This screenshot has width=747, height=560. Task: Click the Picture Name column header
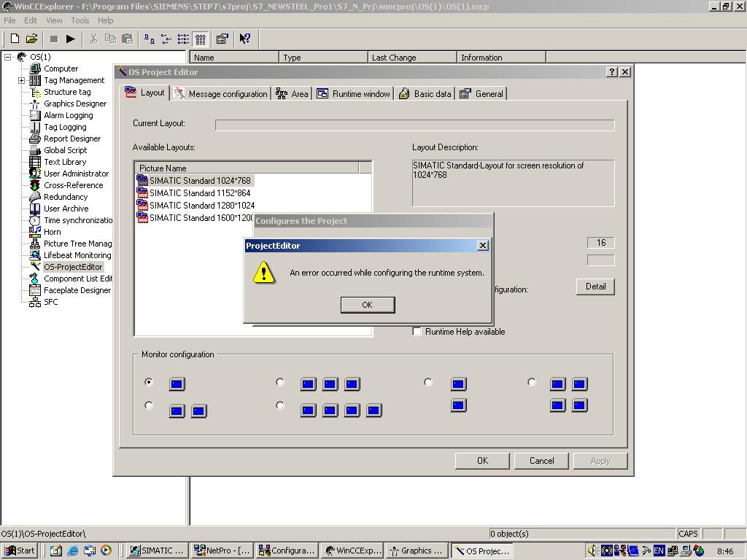[247, 168]
